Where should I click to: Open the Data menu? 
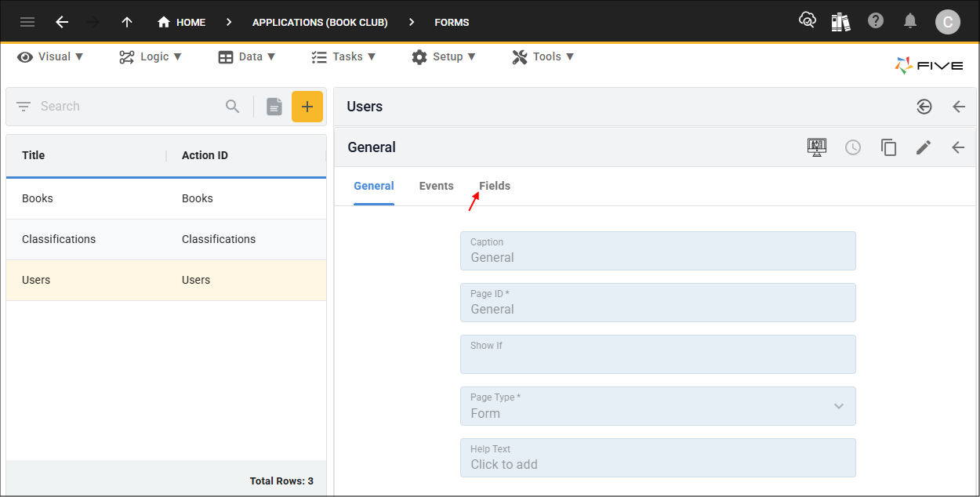247,56
